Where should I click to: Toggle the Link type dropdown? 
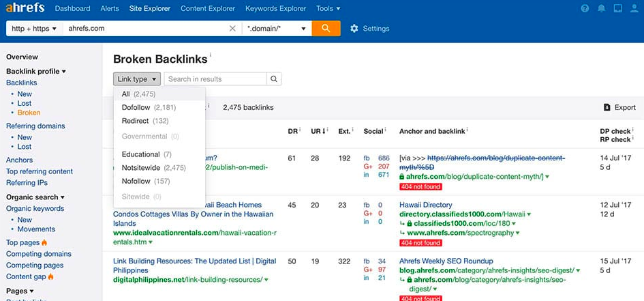pyautogui.click(x=137, y=79)
